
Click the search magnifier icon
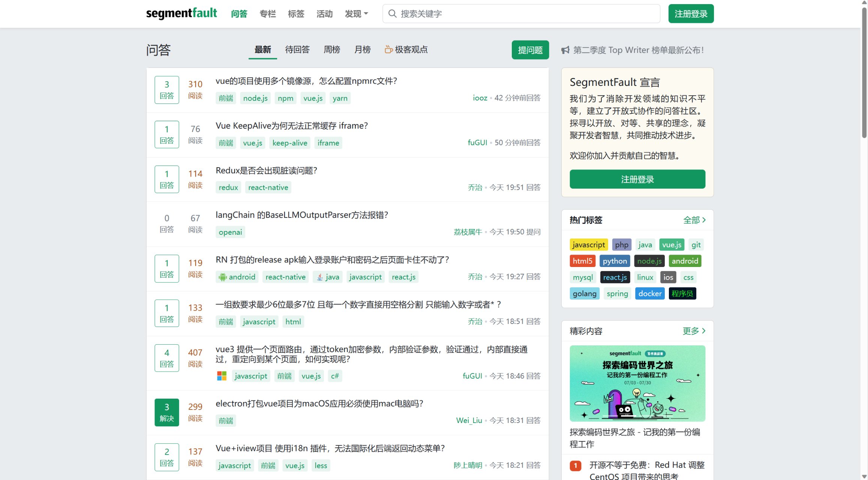point(392,14)
